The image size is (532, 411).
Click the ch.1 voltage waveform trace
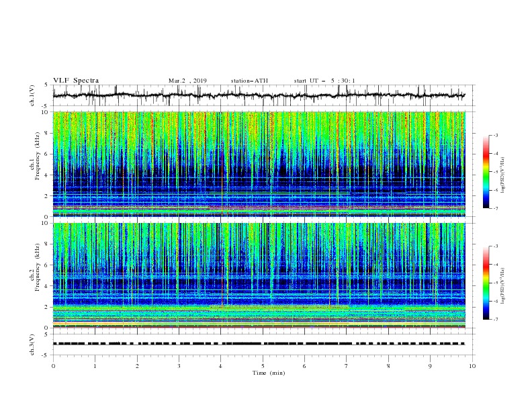(259, 95)
